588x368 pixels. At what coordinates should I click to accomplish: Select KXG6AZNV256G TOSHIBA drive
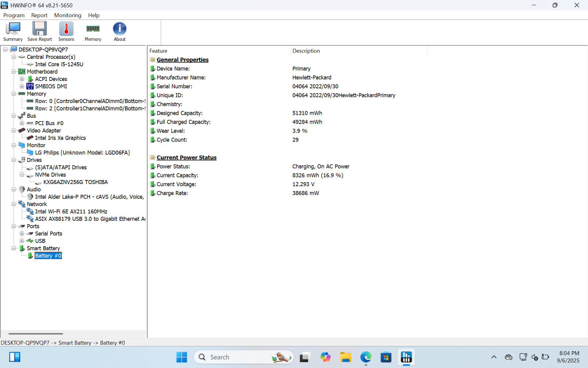pyautogui.click(x=75, y=182)
